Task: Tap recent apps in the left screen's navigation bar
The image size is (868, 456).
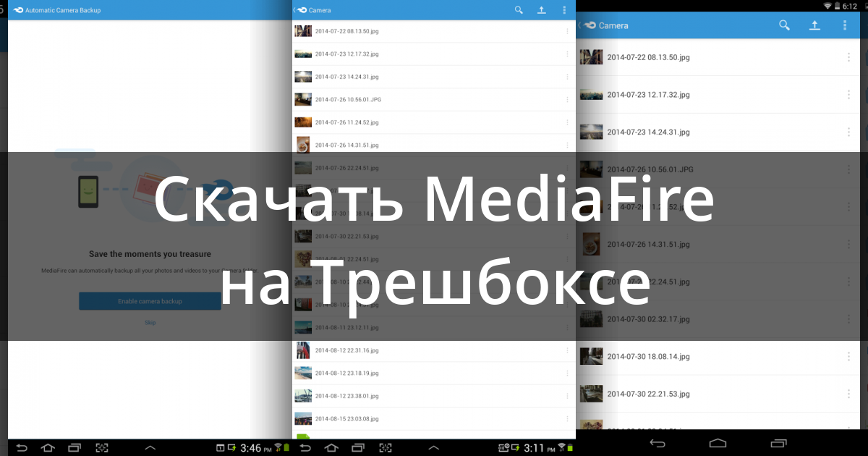Action: click(x=75, y=448)
